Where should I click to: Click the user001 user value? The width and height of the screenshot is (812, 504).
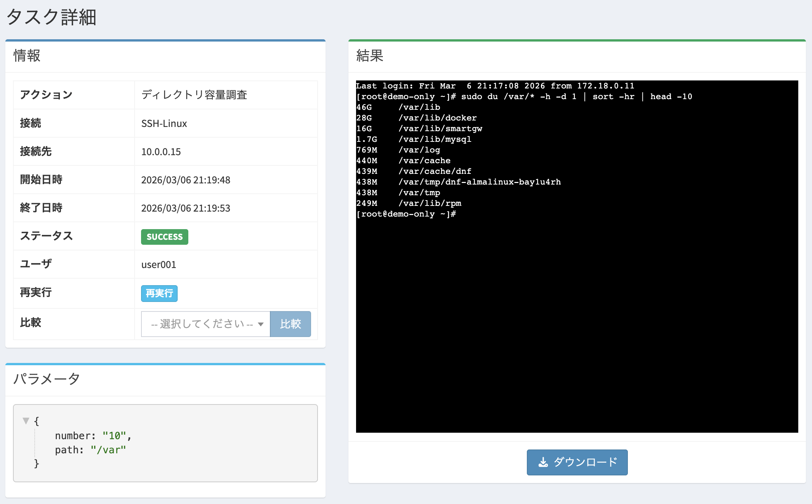point(159,265)
